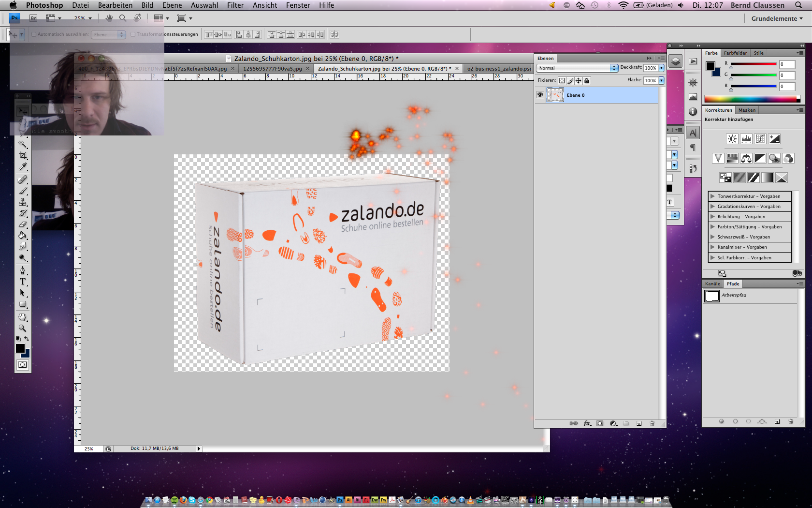
Task: Select the Pen tool
Action: pyautogui.click(x=23, y=270)
